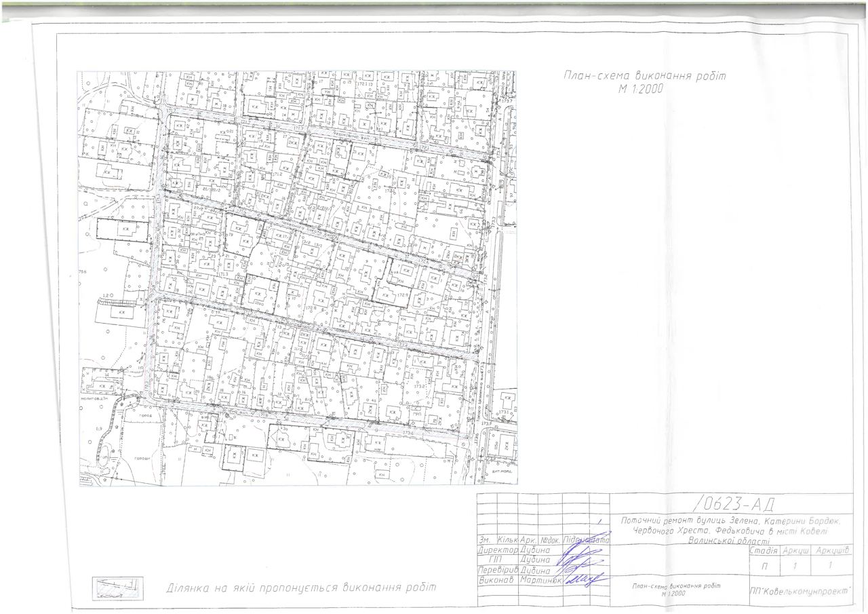
Task: Click the 'Перевірив' row label
Action: coord(498,571)
